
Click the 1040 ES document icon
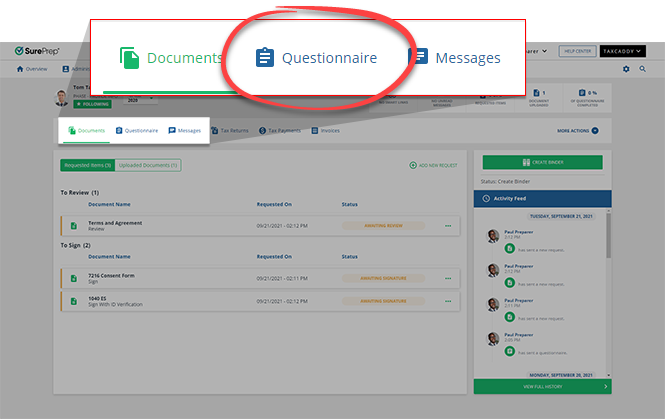tap(74, 301)
